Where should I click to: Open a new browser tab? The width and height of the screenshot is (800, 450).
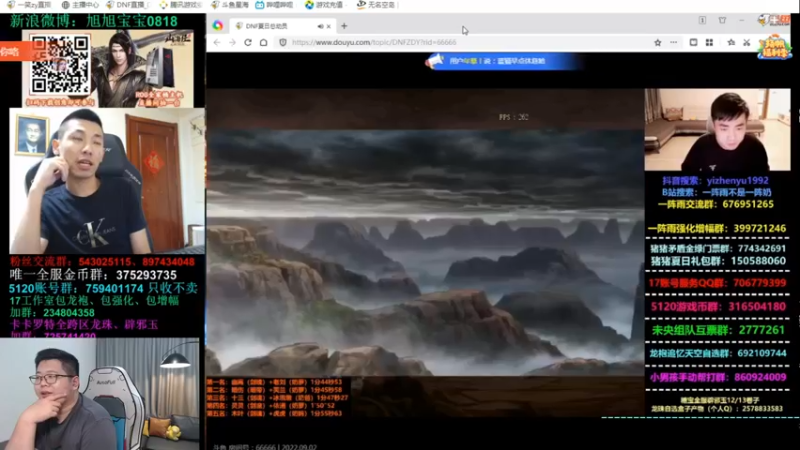(x=344, y=26)
